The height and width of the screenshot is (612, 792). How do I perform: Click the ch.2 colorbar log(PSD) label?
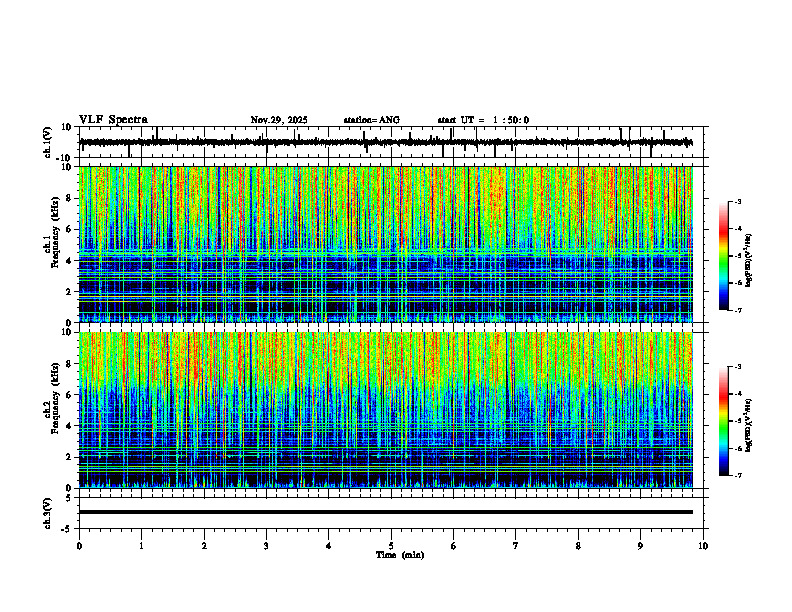tap(749, 426)
